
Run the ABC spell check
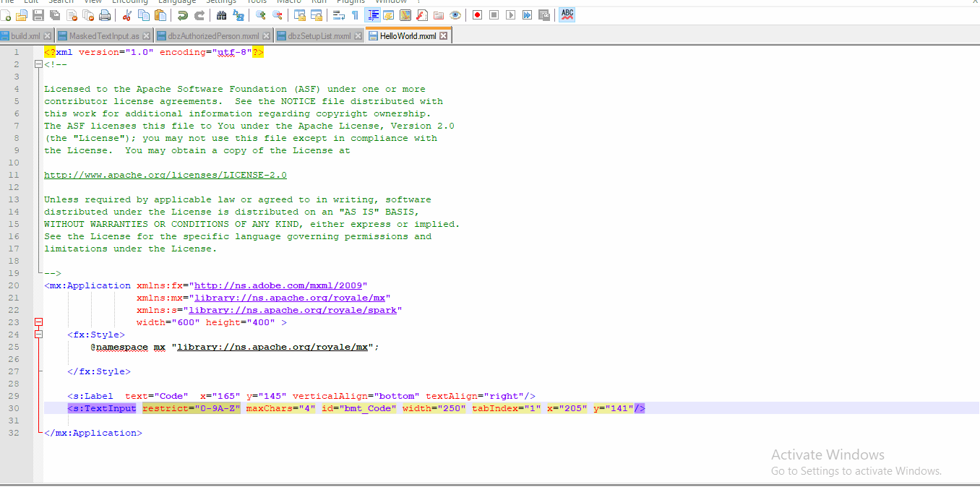[567, 14]
